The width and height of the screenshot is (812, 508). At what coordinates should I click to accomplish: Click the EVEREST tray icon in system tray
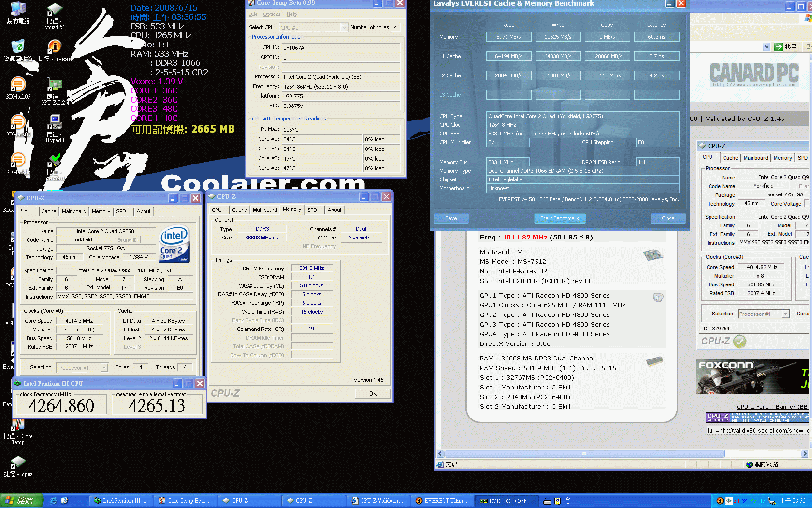coord(720,501)
